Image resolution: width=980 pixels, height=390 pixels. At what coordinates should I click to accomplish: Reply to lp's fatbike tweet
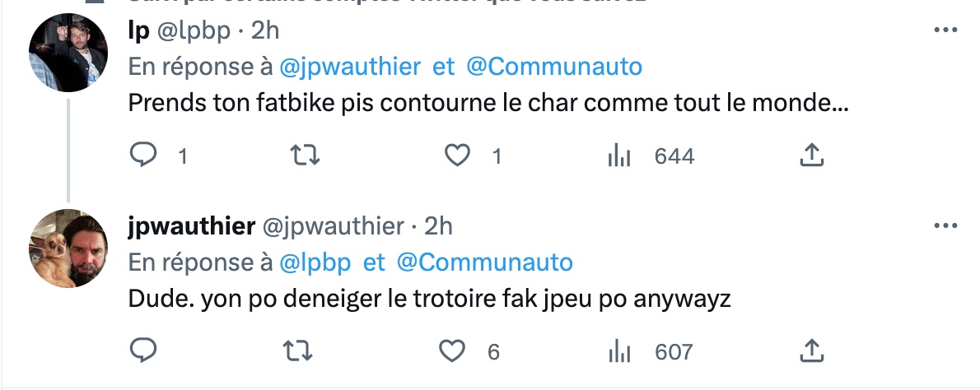[143, 155]
